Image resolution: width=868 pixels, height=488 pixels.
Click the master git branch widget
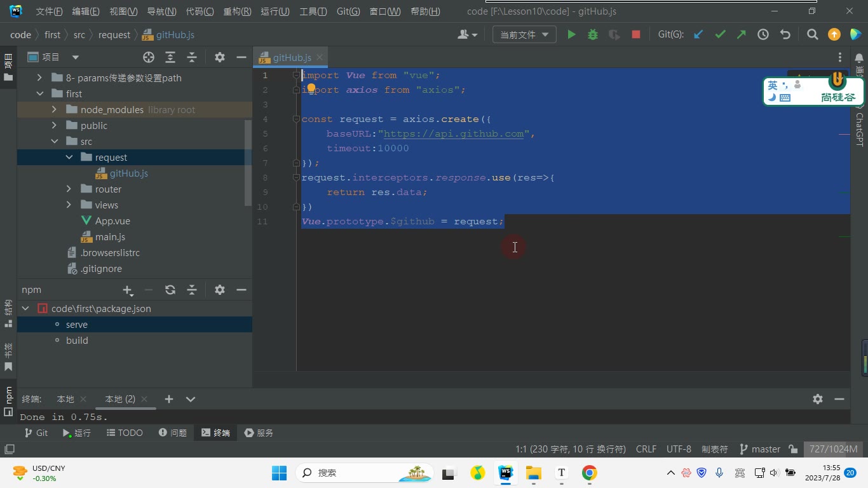(x=760, y=449)
